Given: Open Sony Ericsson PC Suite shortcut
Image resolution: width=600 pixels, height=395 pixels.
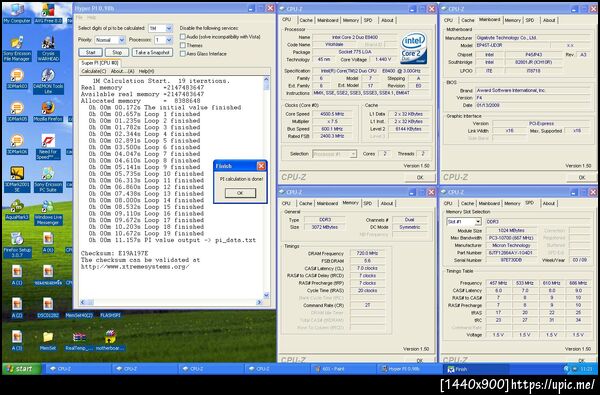Looking at the screenshot, I should point(48,179).
